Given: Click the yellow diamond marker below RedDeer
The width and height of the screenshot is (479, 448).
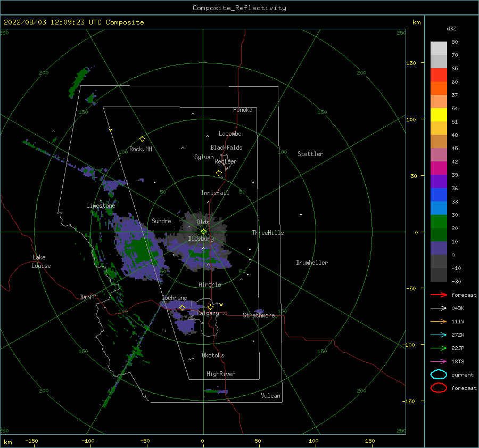Looking at the screenshot, I should click(219, 173).
